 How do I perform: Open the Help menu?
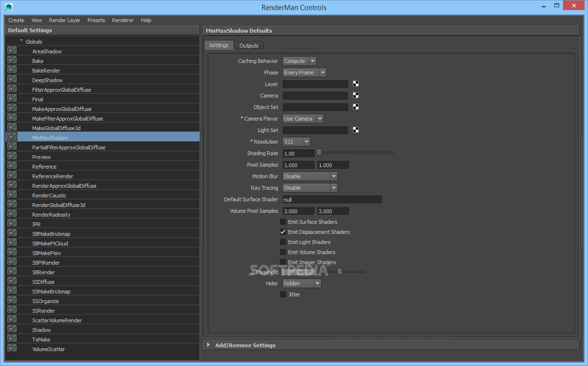tap(146, 20)
